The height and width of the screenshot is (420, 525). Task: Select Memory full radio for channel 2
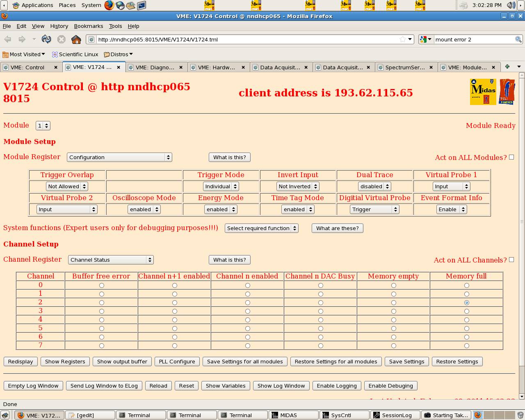click(467, 303)
